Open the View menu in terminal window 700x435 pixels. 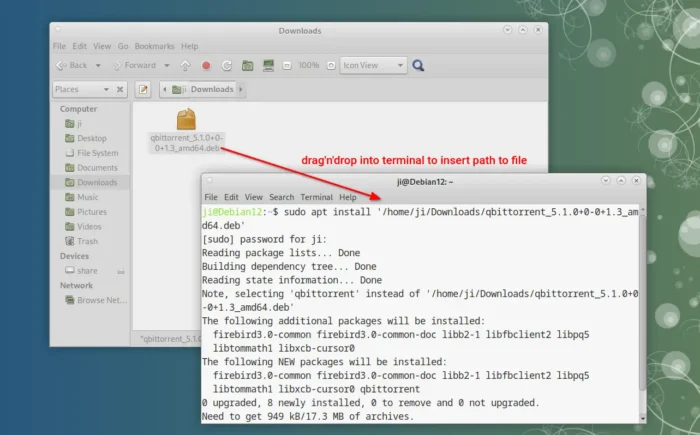tap(254, 197)
